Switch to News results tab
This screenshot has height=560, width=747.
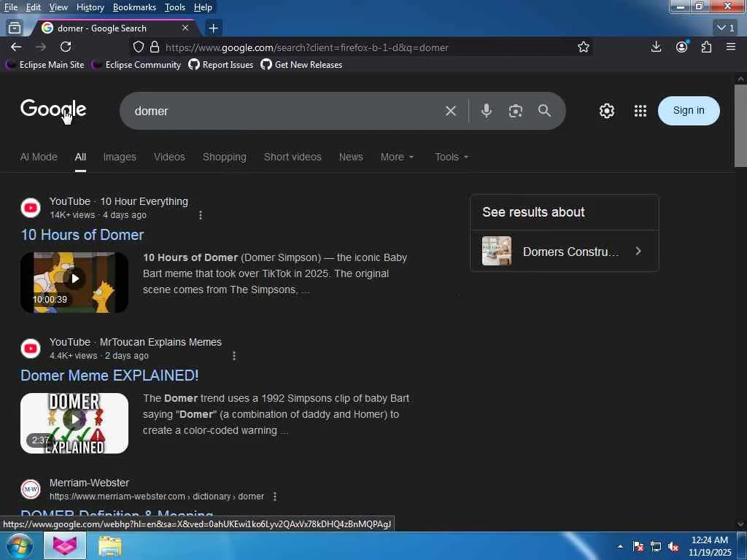[x=351, y=157]
